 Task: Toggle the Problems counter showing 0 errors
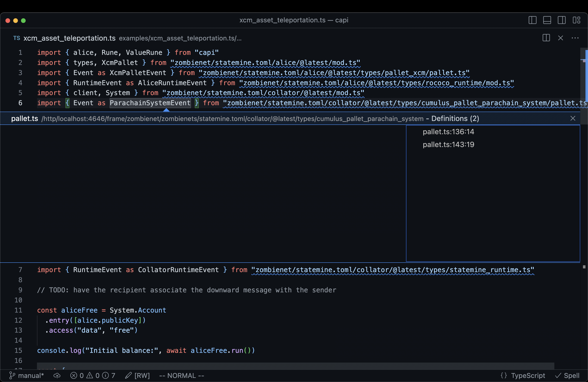(77, 375)
